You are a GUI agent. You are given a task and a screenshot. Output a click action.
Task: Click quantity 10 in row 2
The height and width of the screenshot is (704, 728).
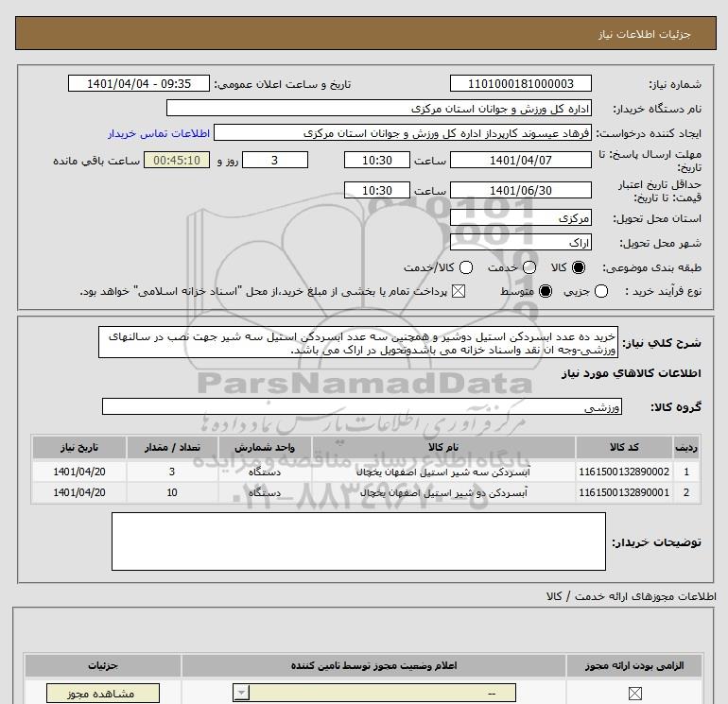[172, 492]
